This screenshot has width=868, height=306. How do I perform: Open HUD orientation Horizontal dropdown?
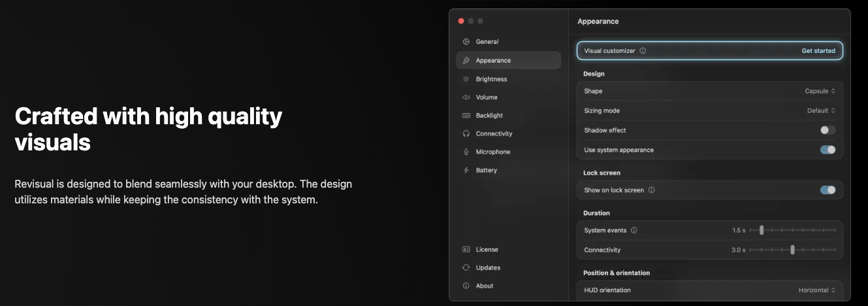[817, 290]
